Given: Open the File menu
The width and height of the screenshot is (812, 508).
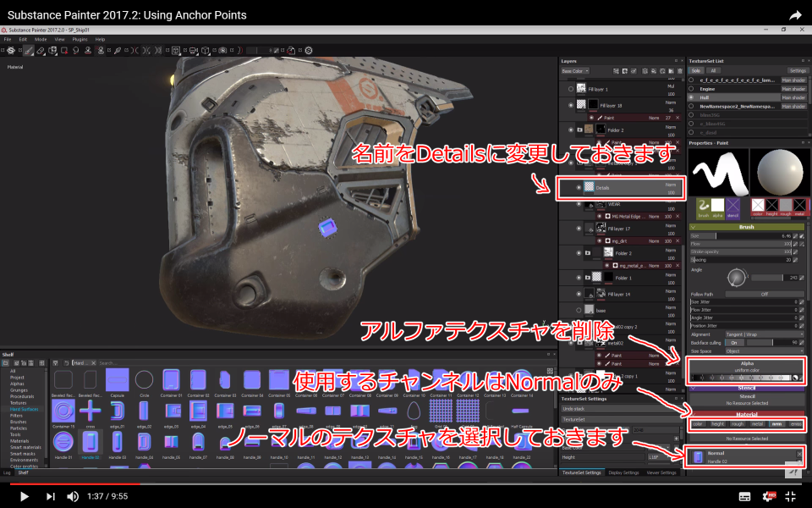Looking at the screenshot, I should point(8,40).
